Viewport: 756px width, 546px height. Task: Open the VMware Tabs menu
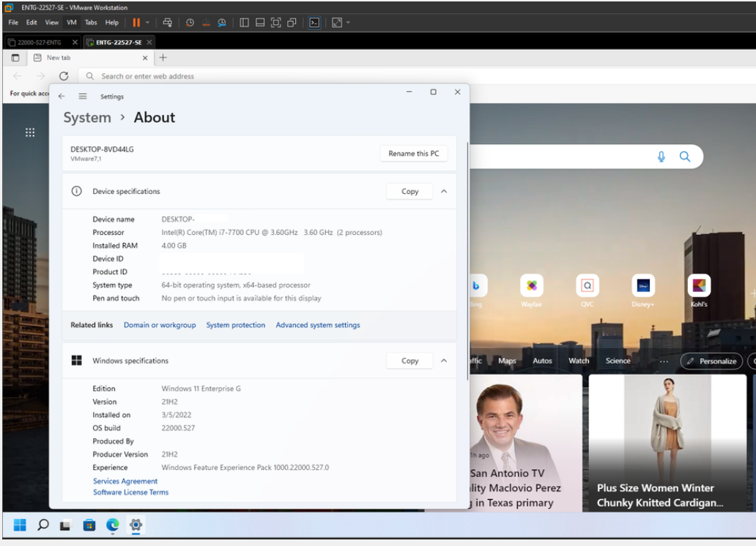[x=91, y=23]
